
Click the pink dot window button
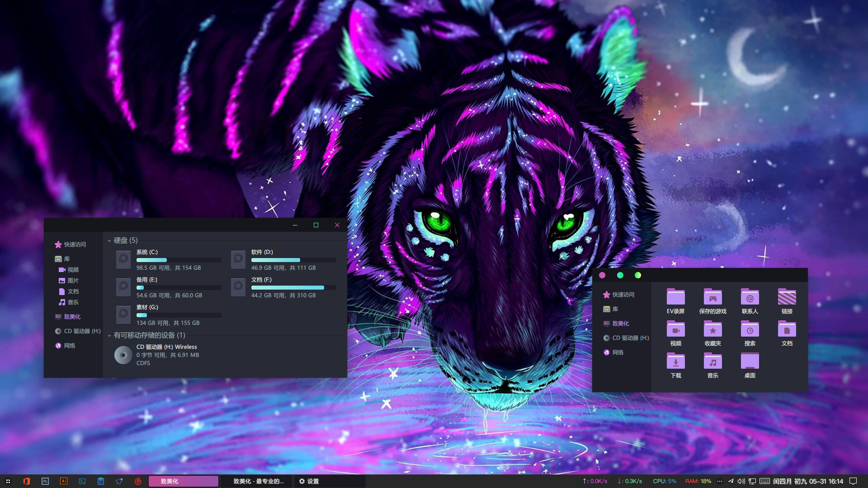pyautogui.click(x=602, y=275)
